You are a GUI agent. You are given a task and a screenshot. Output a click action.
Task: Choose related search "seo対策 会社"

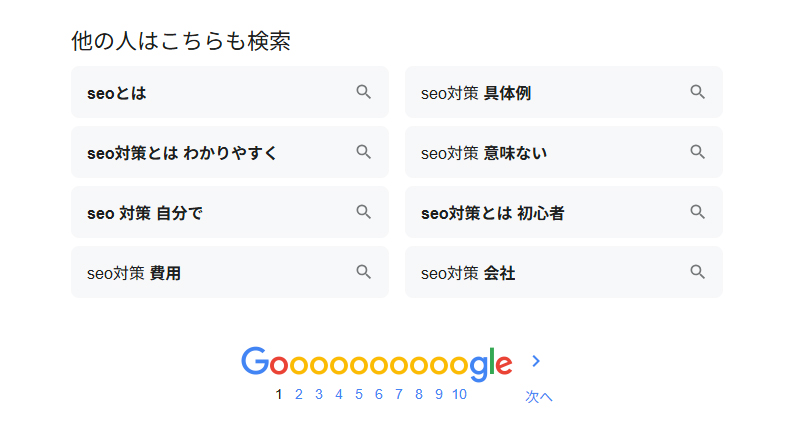(468, 273)
